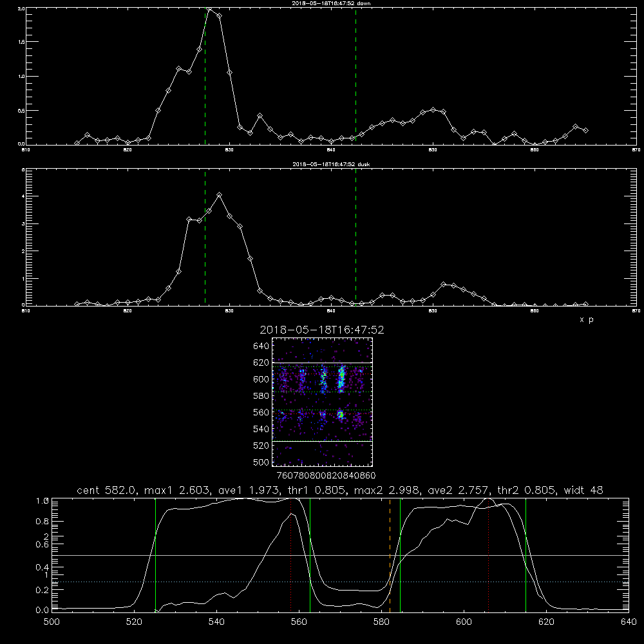Click the 0.0 label on bottom plot y-axis

[x=43, y=611]
